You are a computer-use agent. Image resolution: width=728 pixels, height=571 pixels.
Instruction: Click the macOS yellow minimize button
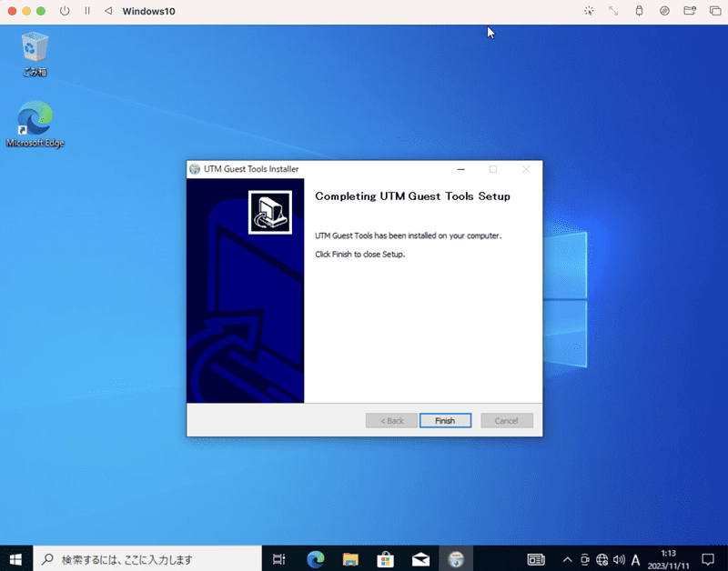tap(26, 11)
